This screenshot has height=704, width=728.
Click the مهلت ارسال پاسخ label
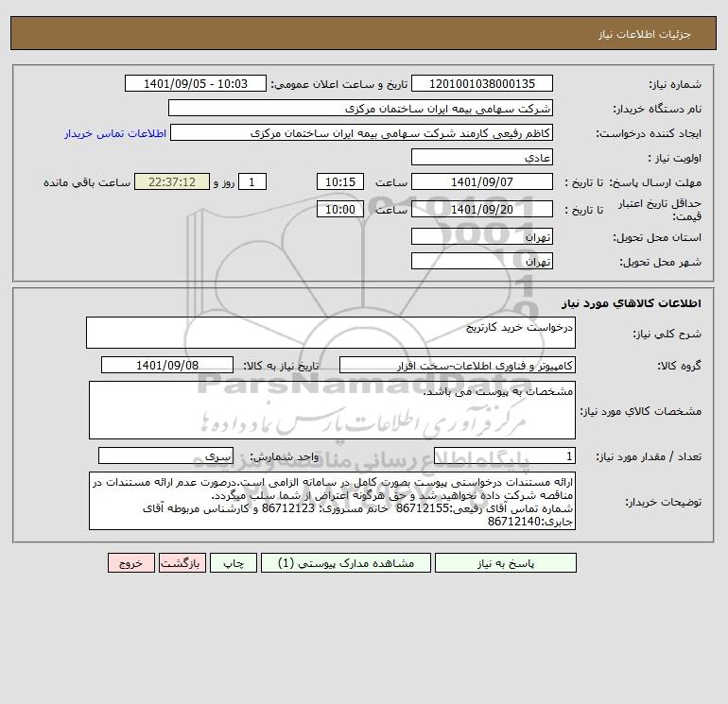pos(655,182)
